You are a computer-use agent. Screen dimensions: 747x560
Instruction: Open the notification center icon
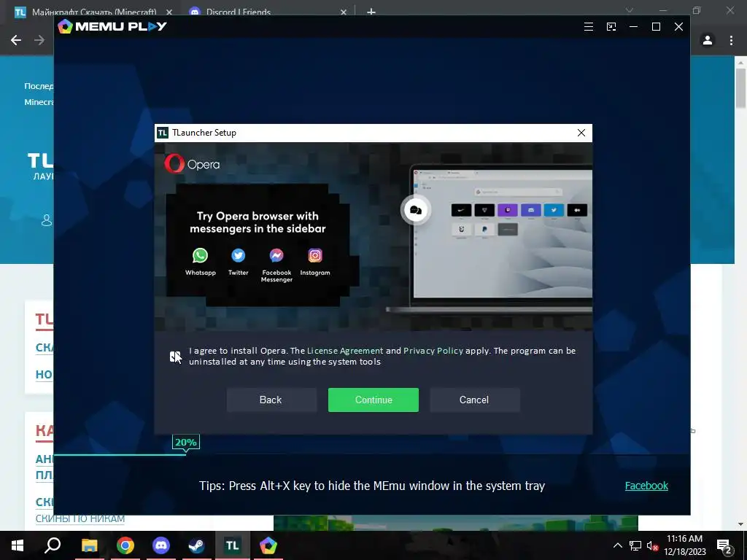(x=724, y=545)
